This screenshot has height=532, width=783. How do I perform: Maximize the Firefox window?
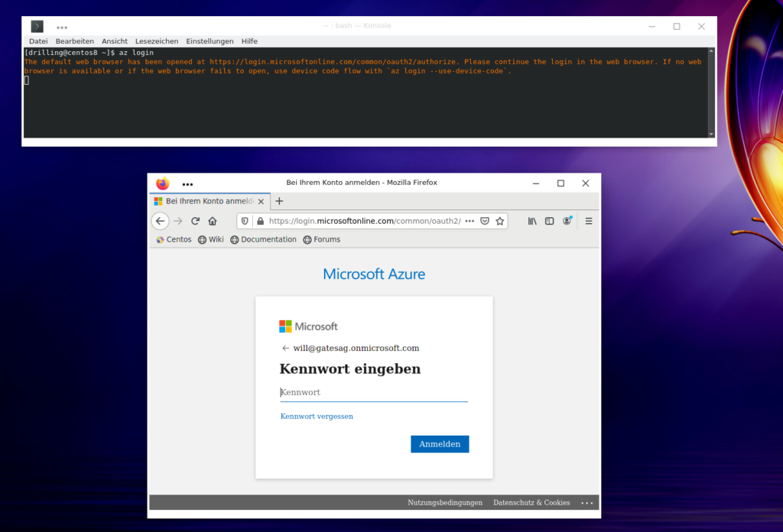[x=560, y=183]
